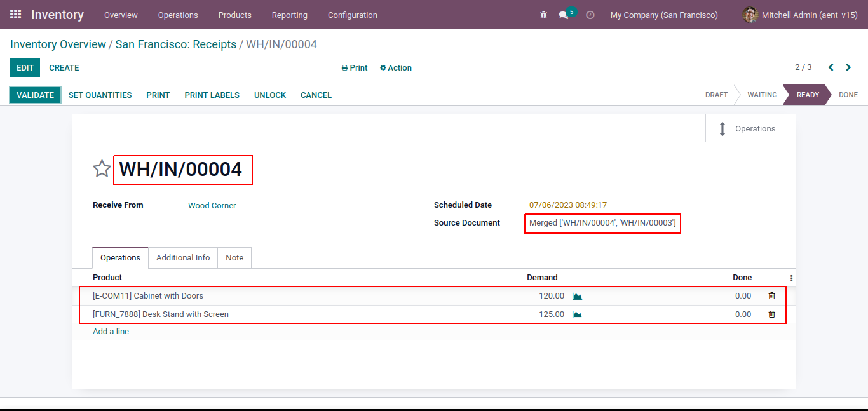868x411 pixels.
Task: Click the Done status stage
Action: point(848,95)
